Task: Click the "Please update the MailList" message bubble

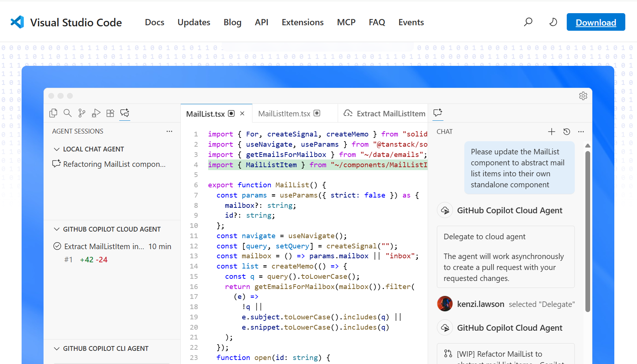Action: [x=519, y=168]
